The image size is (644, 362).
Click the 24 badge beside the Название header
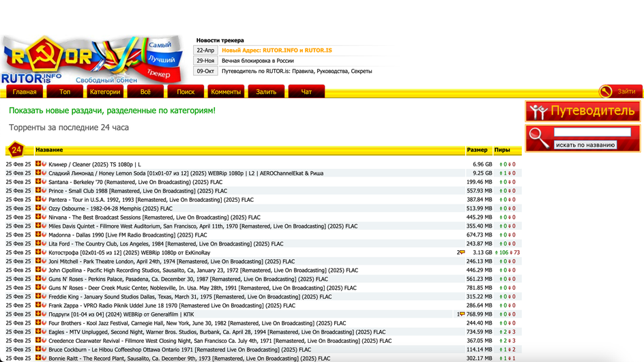tap(16, 150)
